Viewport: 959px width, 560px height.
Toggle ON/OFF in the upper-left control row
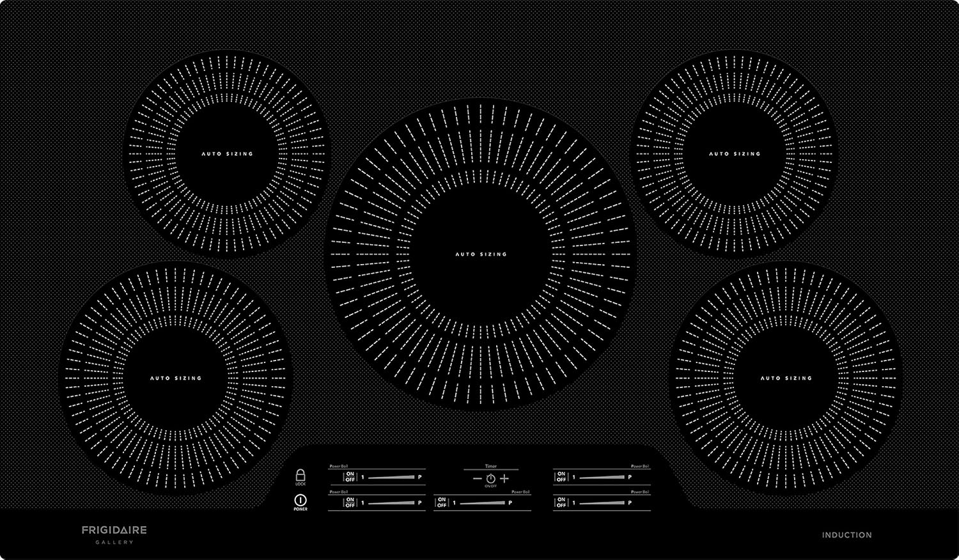click(x=350, y=477)
